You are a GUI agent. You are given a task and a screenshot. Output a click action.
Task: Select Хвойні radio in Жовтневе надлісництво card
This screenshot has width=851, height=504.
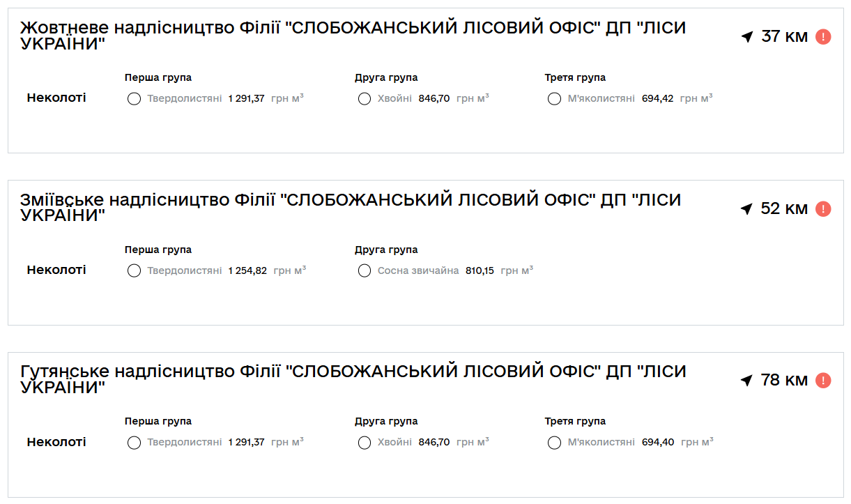(365, 99)
